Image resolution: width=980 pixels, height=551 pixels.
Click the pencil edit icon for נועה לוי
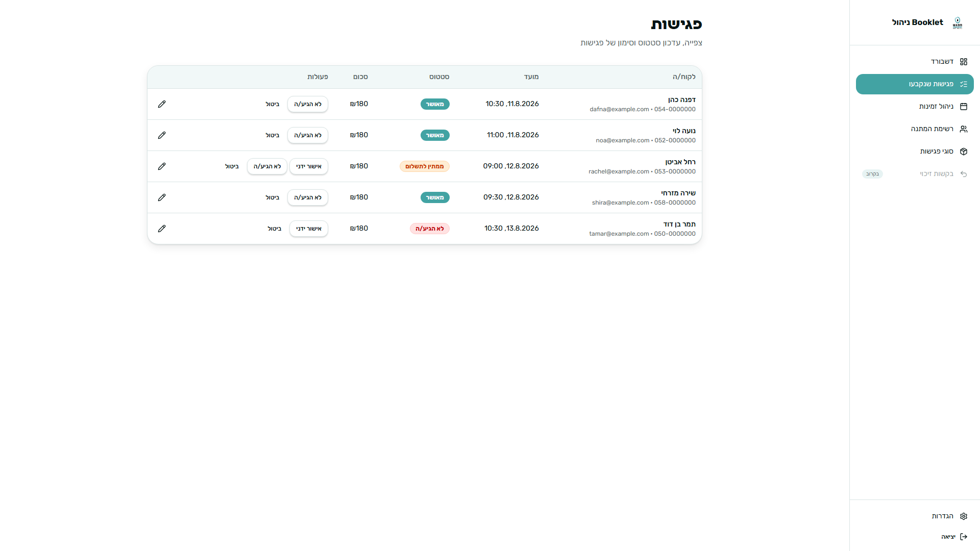pos(162,135)
